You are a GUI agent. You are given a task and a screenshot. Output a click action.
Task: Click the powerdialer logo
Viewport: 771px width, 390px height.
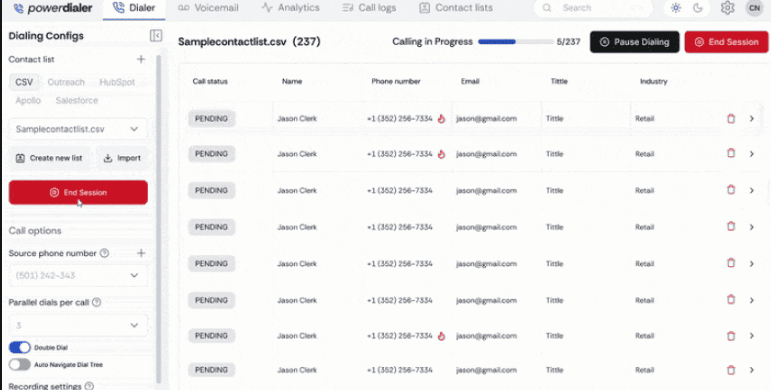pyautogui.click(x=53, y=8)
